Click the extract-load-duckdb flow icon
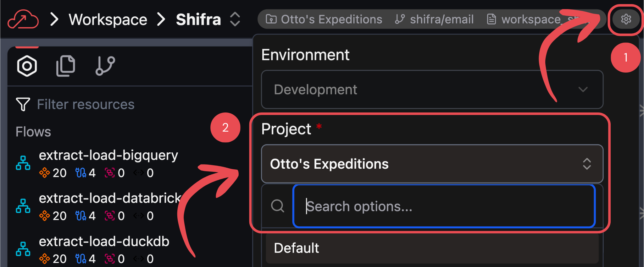This screenshot has width=644, height=267. pyautogui.click(x=23, y=249)
